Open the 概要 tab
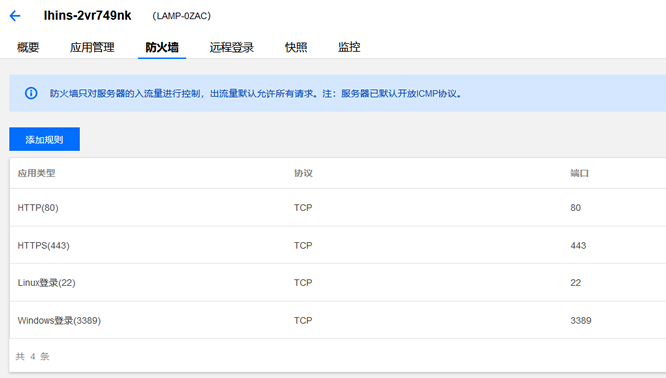The height and width of the screenshot is (378, 666). 28,47
